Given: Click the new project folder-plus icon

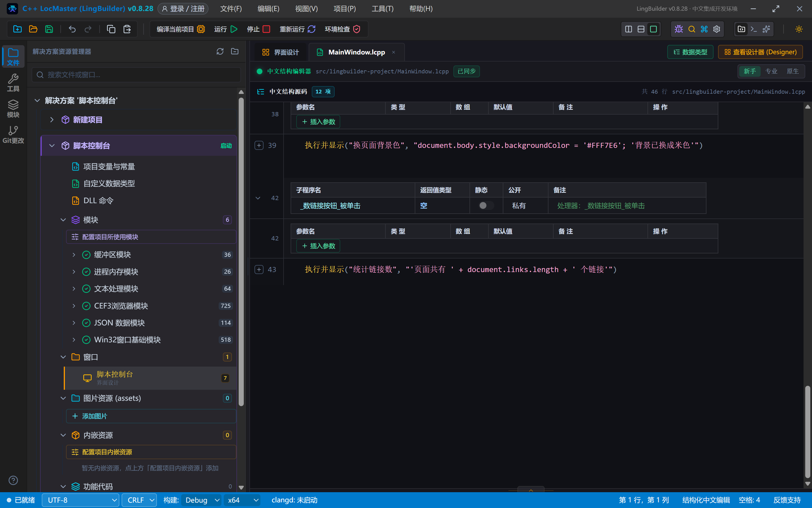Looking at the screenshot, I should pos(17,29).
